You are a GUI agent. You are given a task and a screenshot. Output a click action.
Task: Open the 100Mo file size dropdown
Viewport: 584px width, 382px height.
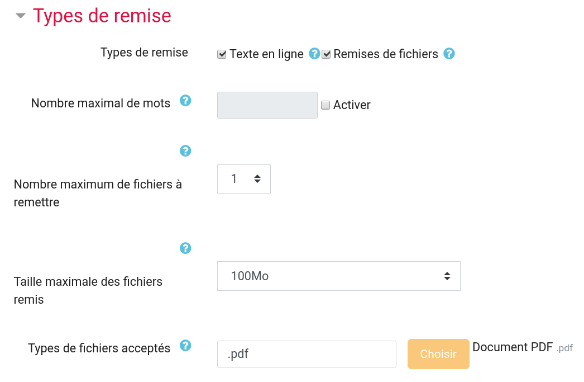pyautogui.click(x=339, y=276)
